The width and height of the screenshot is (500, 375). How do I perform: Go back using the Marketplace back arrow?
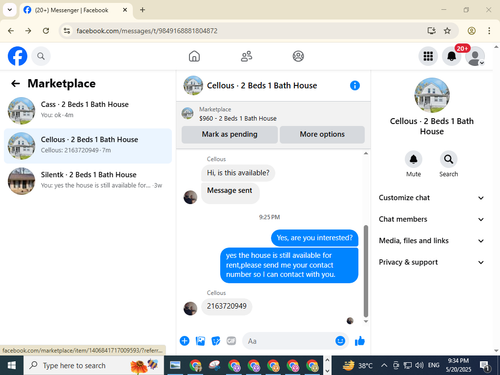tap(15, 83)
